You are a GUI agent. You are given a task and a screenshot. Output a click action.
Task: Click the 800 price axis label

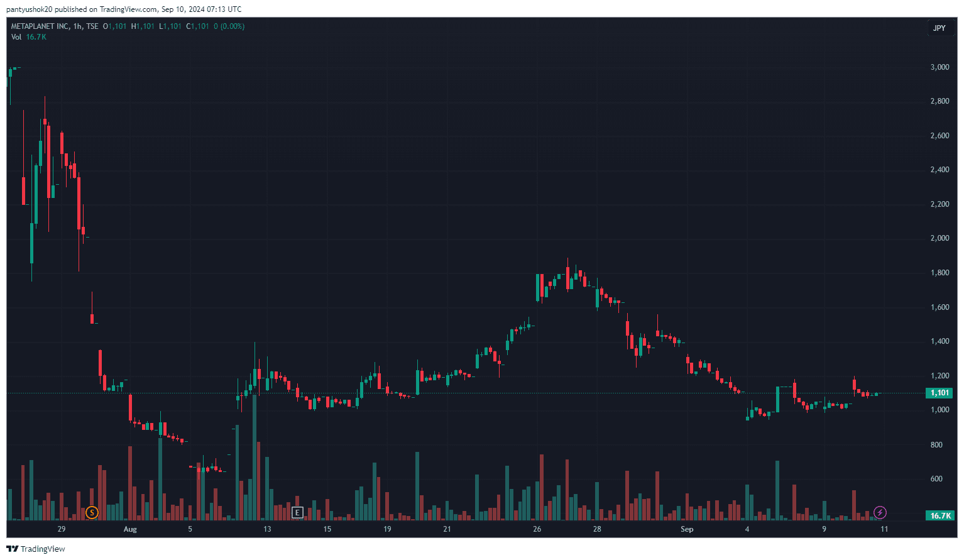[x=936, y=445]
